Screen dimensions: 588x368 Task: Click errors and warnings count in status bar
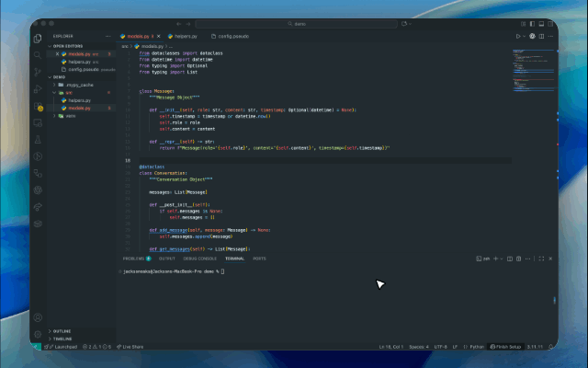tap(96, 347)
